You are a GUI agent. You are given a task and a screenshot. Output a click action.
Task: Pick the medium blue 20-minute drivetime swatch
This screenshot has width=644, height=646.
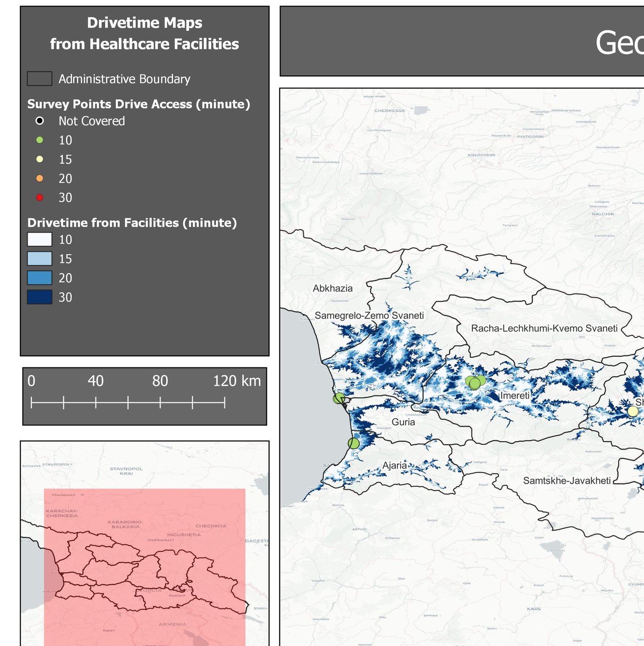coord(40,278)
